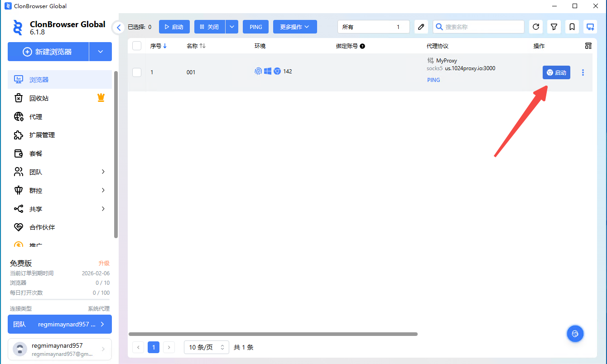607x364 pixels.
Task: Expand the 新建浏览器 dropdown arrow
Action: [x=101, y=52]
